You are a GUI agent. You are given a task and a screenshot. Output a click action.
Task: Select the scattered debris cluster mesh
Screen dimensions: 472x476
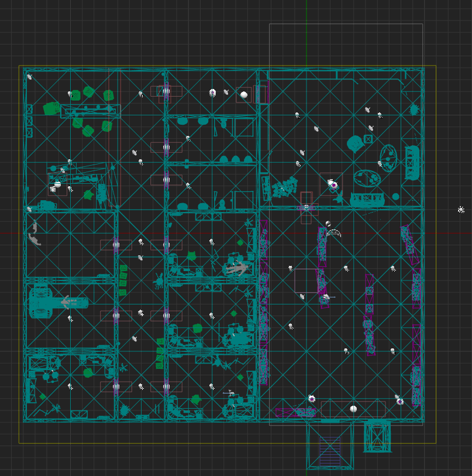(x=284, y=187)
